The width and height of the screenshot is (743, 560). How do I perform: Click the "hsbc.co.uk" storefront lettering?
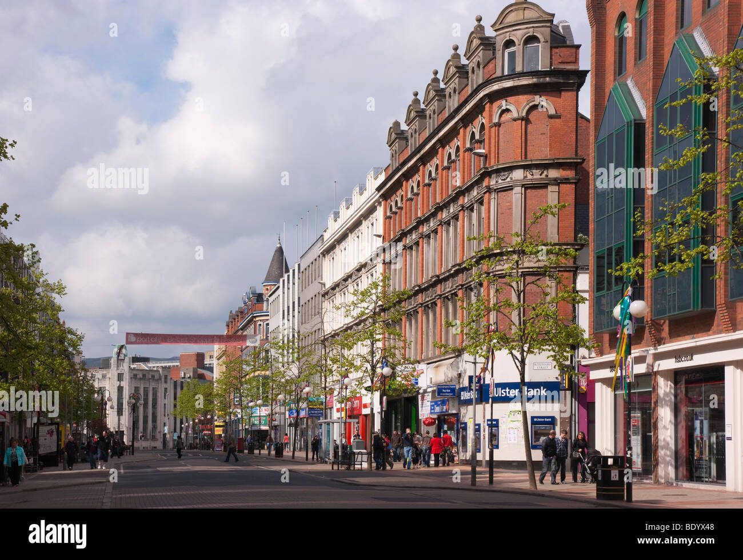(684, 358)
